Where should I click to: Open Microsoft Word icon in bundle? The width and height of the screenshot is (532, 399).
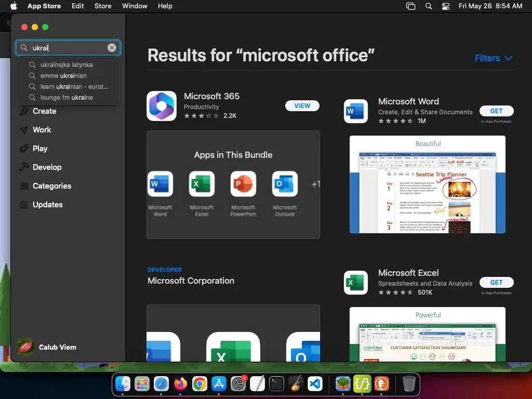(160, 184)
